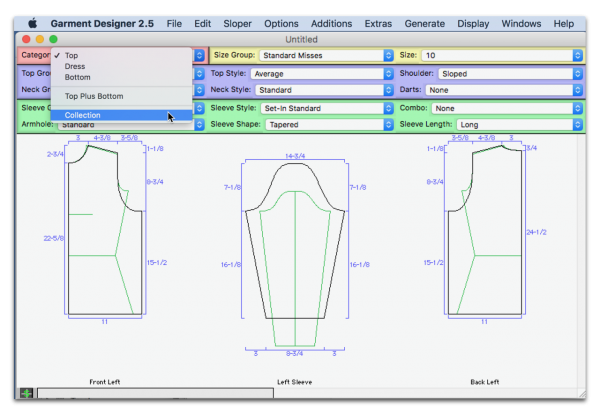The width and height of the screenshot is (600, 415).
Task: Open the Generate menu
Action: (425, 24)
